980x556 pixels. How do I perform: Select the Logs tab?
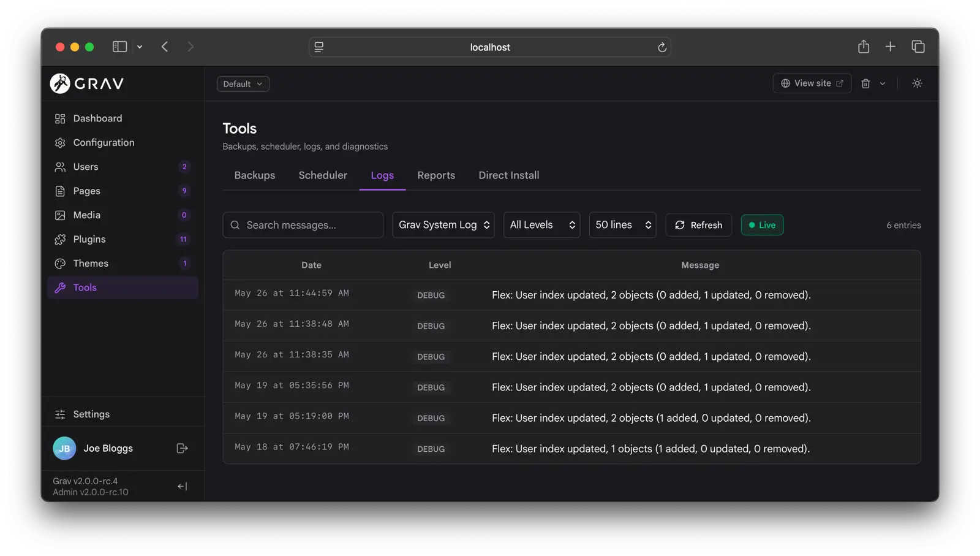point(382,175)
